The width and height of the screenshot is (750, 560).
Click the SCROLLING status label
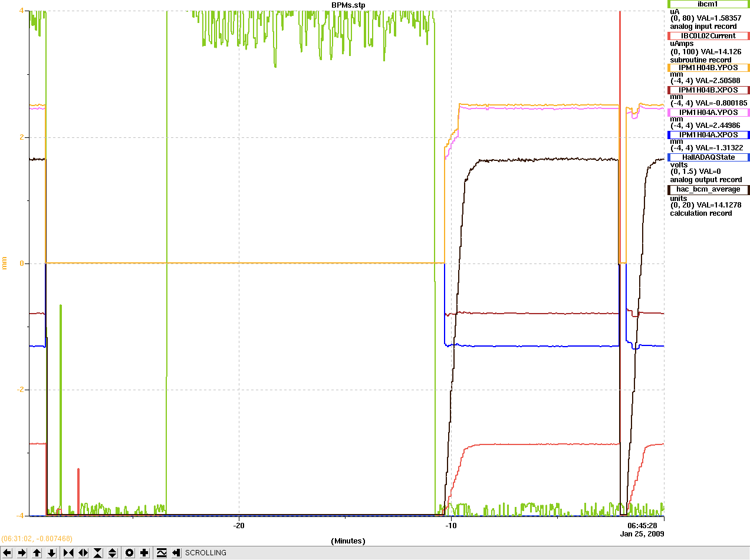206,553
